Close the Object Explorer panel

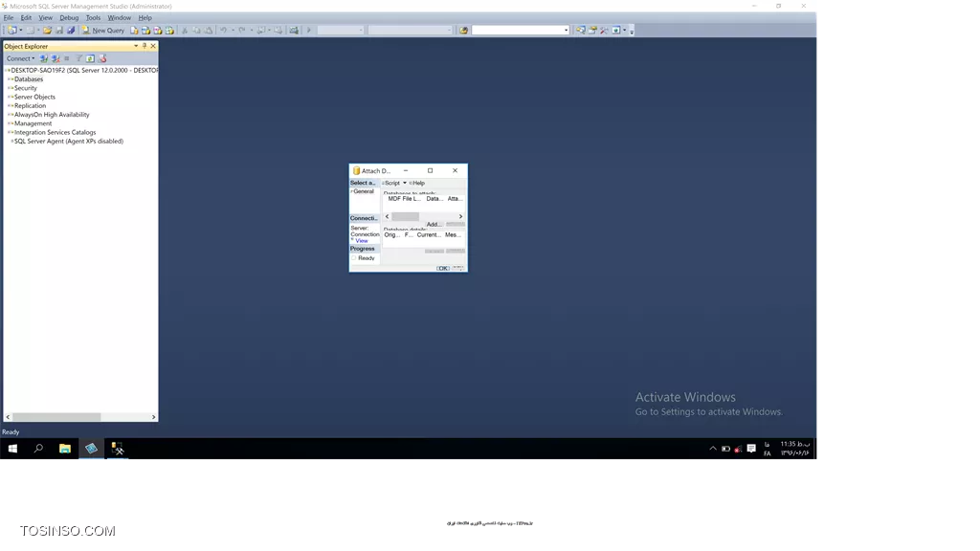[x=153, y=46]
